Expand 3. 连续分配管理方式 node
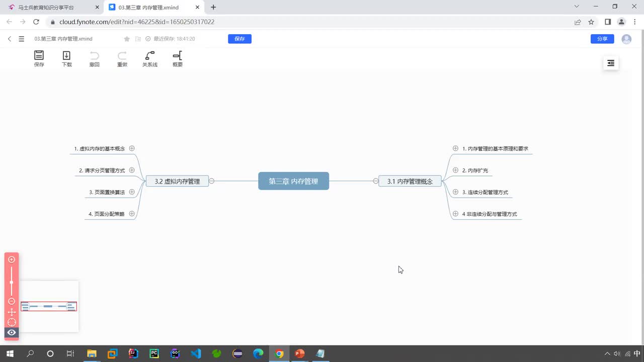The image size is (644, 362). pyautogui.click(x=455, y=192)
